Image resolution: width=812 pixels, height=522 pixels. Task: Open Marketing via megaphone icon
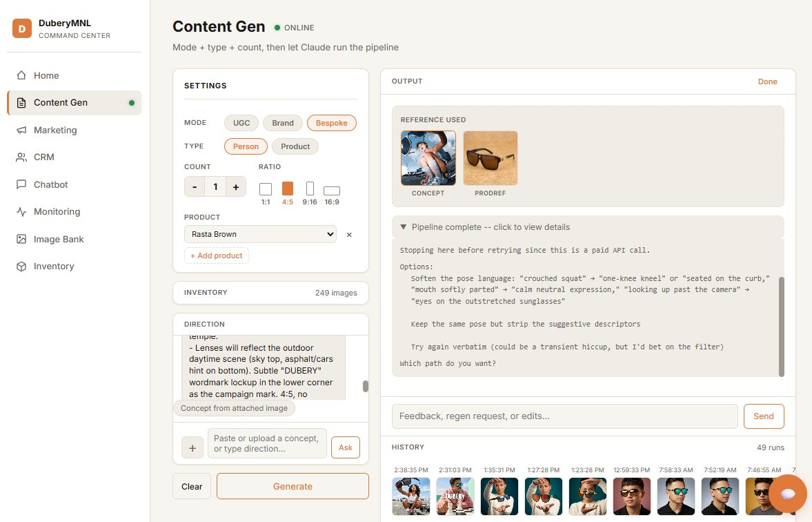pos(21,130)
